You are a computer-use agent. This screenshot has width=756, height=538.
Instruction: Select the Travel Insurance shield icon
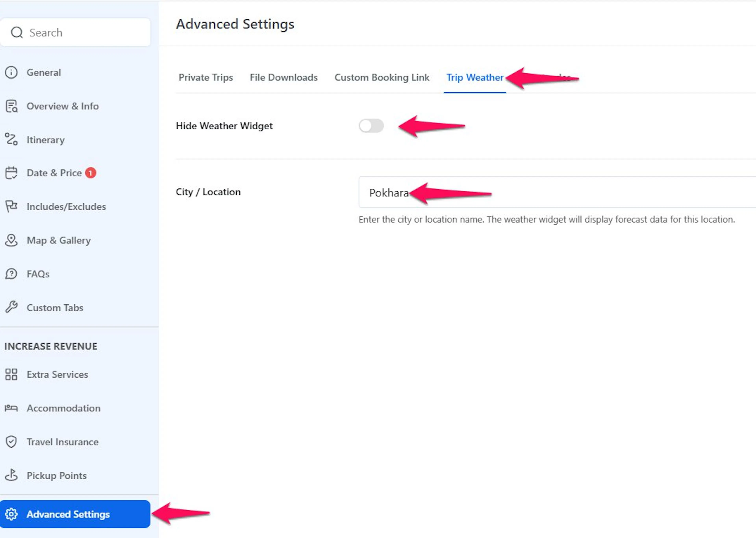tap(11, 442)
